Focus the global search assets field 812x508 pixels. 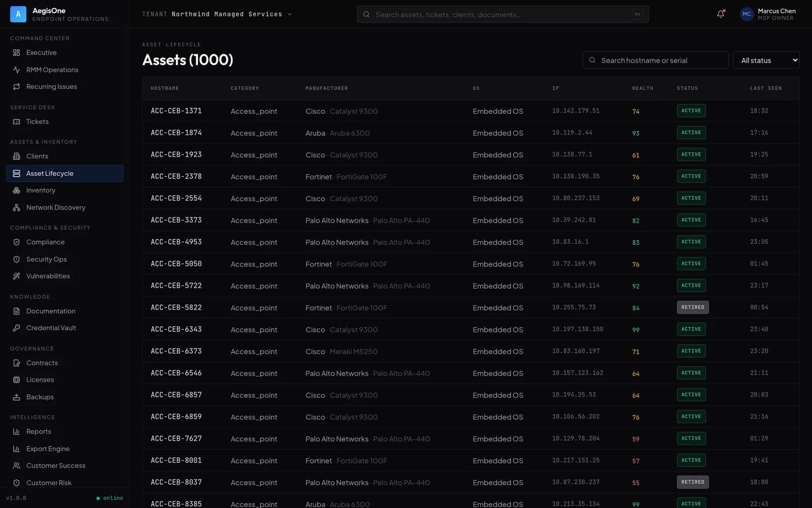click(x=502, y=15)
